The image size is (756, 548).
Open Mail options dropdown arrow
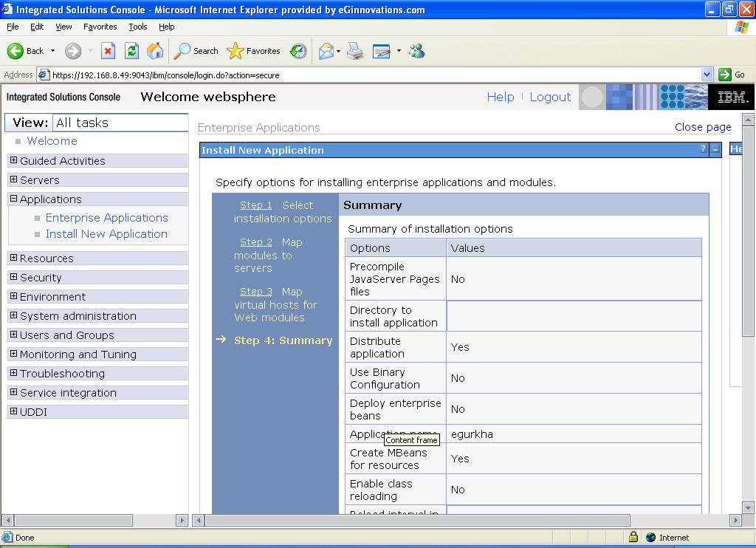point(338,51)
